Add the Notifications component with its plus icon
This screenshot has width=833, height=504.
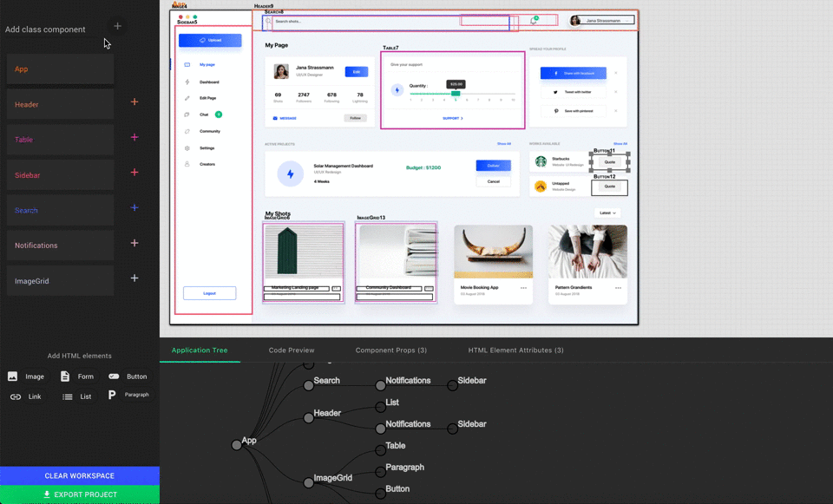(x=134, y=243)
